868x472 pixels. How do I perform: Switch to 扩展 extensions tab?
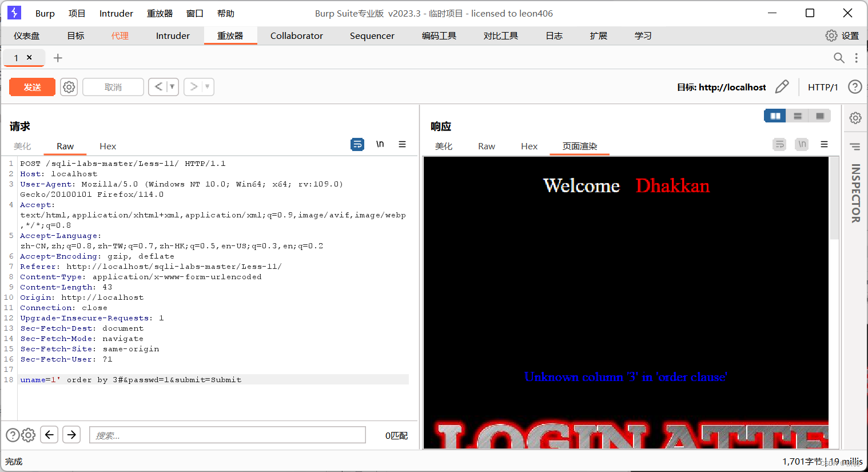[x=599, y=35]
